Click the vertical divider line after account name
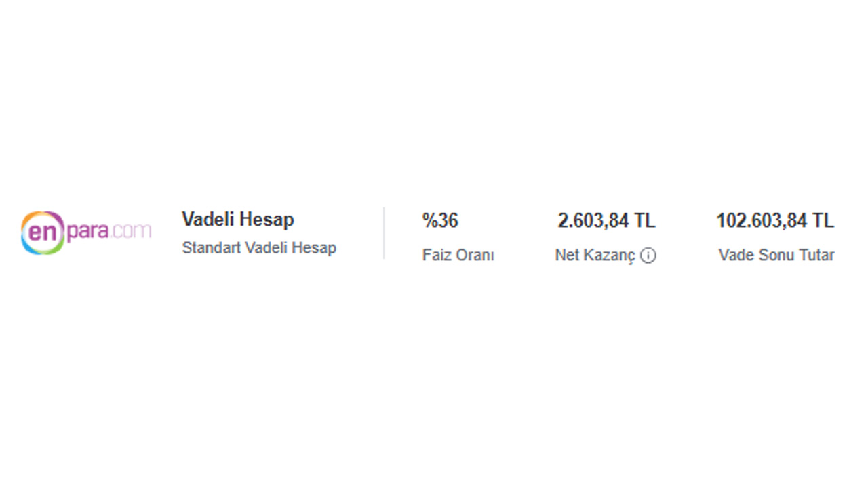Screen dimensions: 868x488 tap(384, 233)
